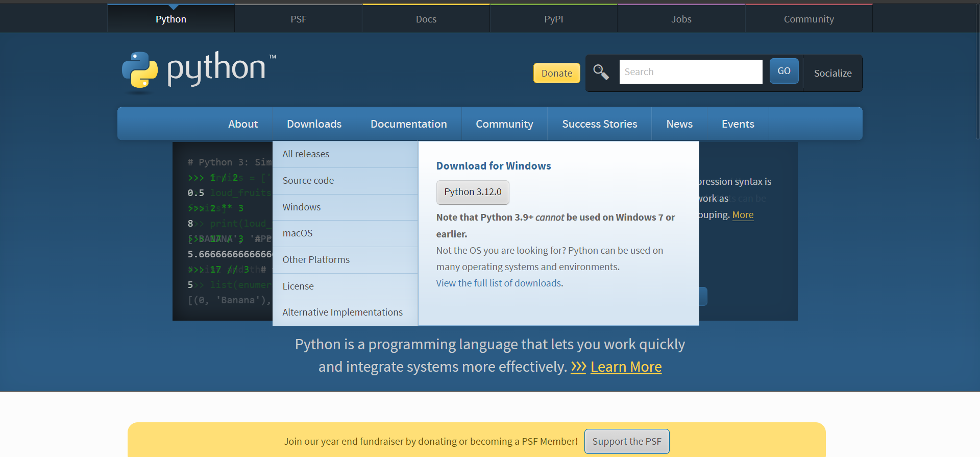
Task: Go to the PyPI top tab
Action: pos(554,19)
